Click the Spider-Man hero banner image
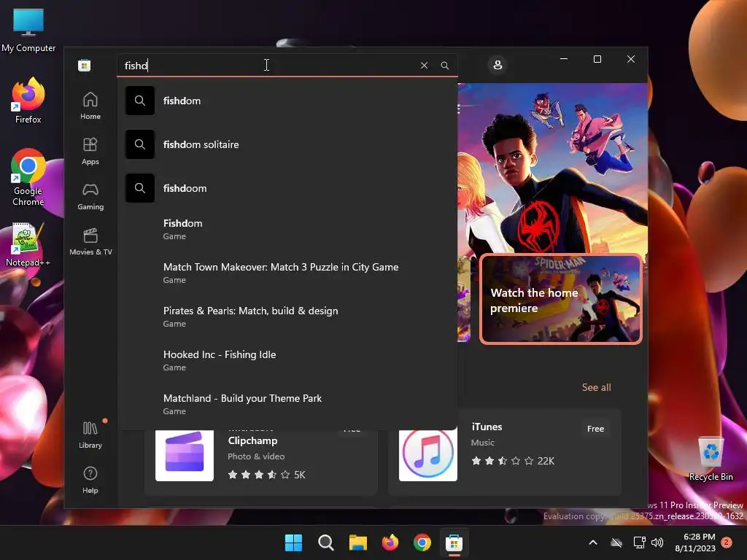This screenshot has height=560, width=747. 553,169
